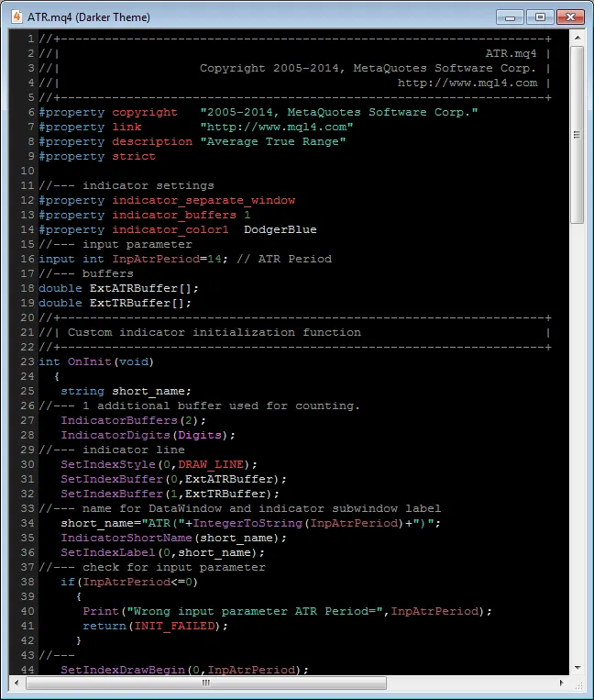The width and height of the screenshot is (594, 700).
Task: Click the vertical scrollbar down arrow
Action: click(577, 668)
